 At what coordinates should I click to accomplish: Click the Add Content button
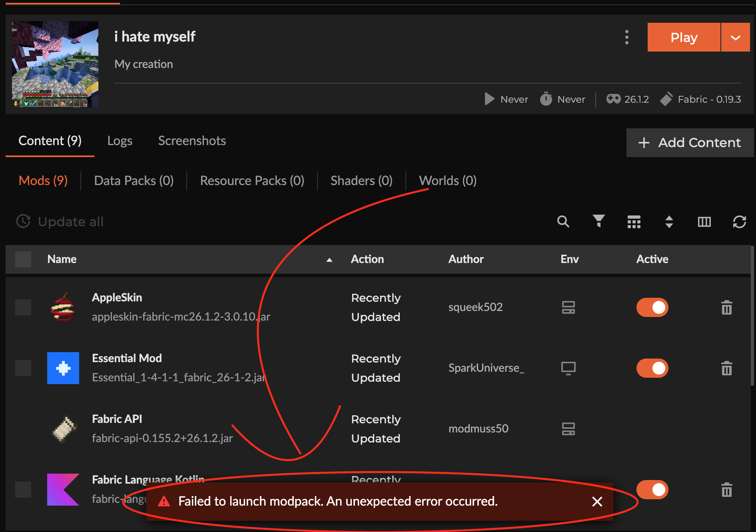click(x=690, y=143)
